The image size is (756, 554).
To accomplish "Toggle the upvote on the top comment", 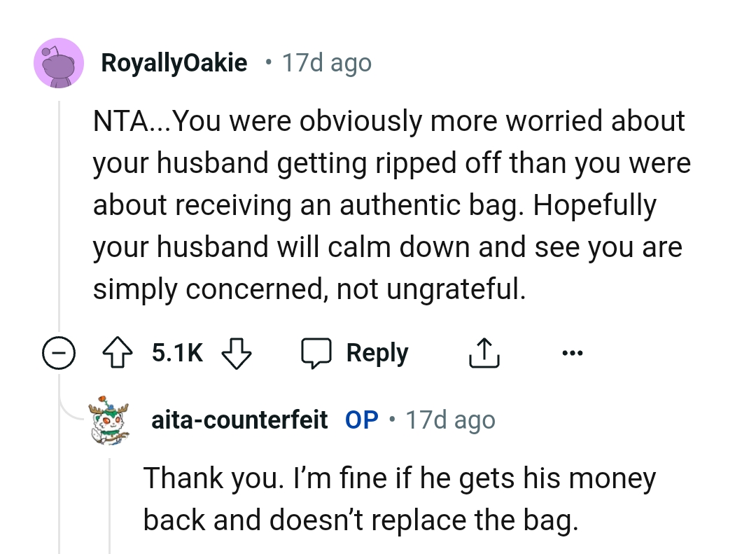I will click(x=119, y=352).
